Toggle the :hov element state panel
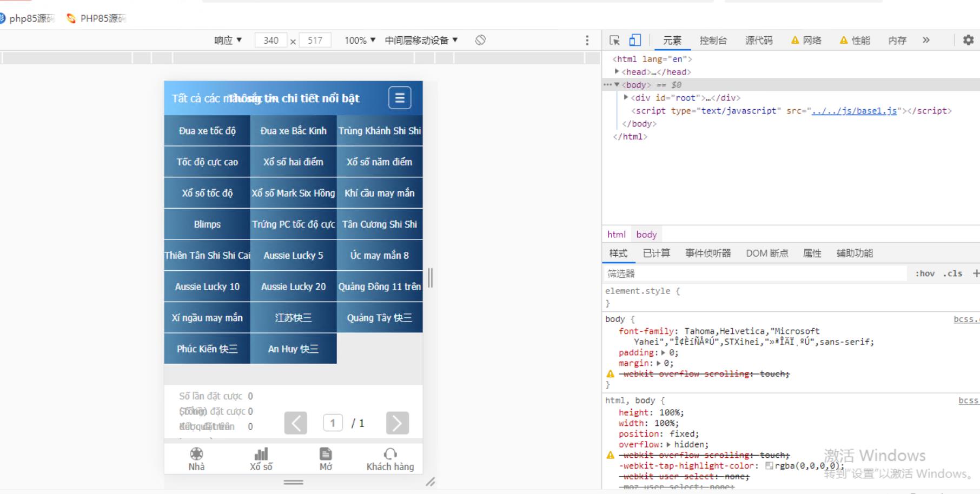The image size is (980, 494). click(x=924, y=273)
